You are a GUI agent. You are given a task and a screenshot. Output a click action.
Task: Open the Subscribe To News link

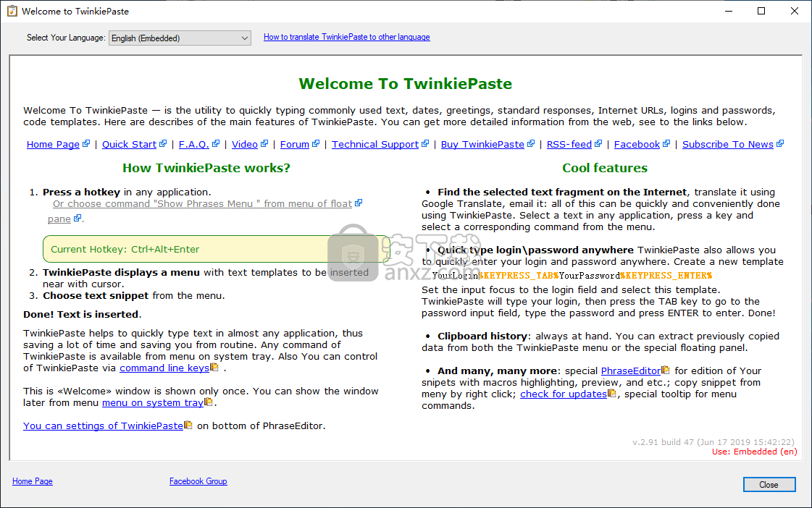click(727, 144)
